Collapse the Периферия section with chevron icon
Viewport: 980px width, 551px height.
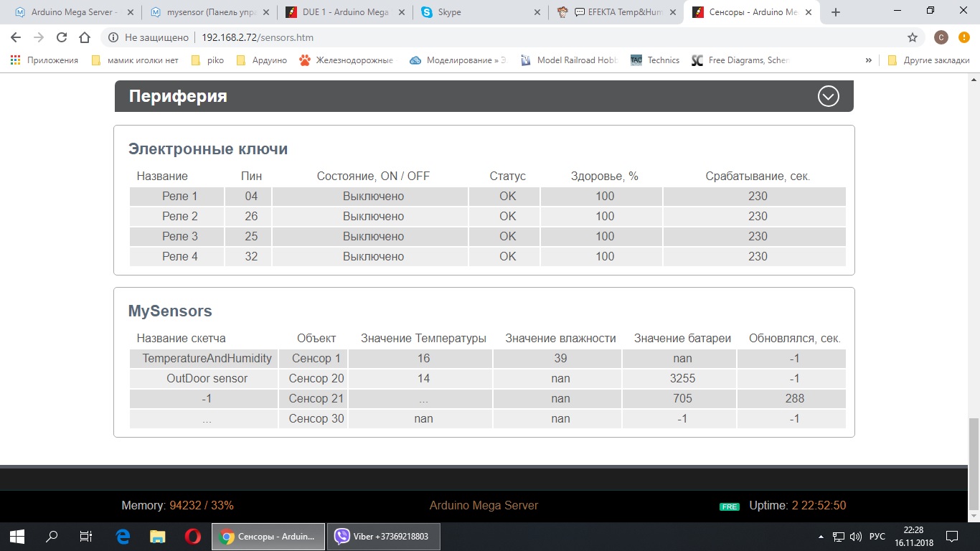[829, 96]
